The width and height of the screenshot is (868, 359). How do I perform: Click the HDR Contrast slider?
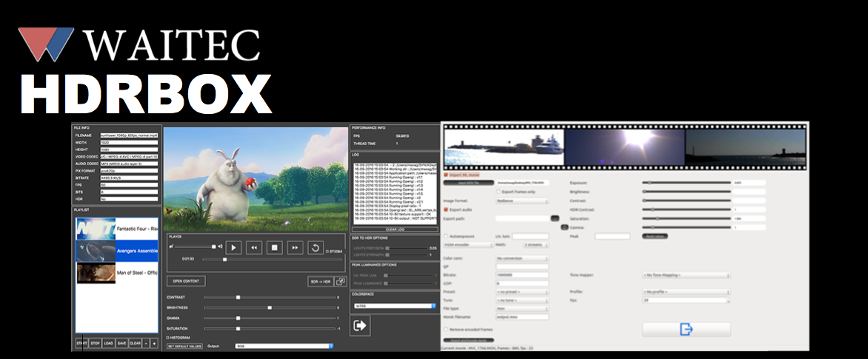pos(687,209)
